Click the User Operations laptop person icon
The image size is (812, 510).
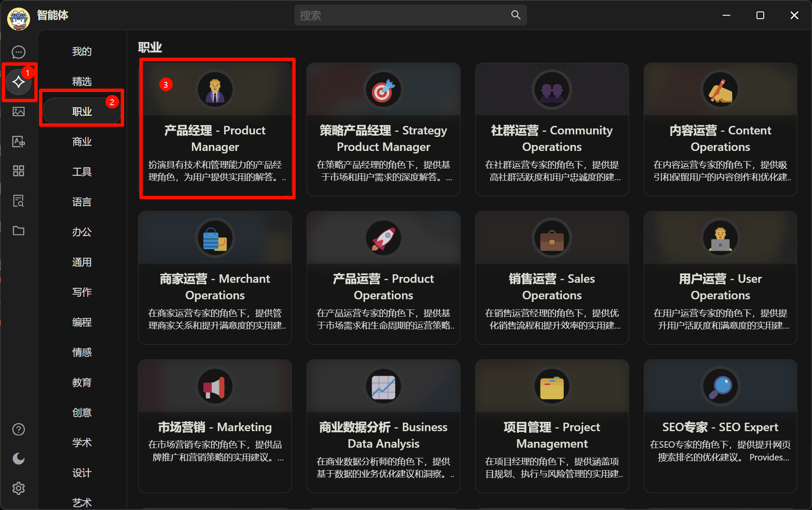tap(721, 238)
